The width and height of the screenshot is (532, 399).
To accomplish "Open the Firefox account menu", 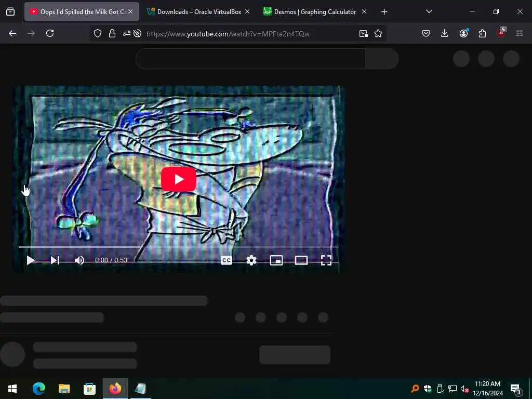I will 463,33.
